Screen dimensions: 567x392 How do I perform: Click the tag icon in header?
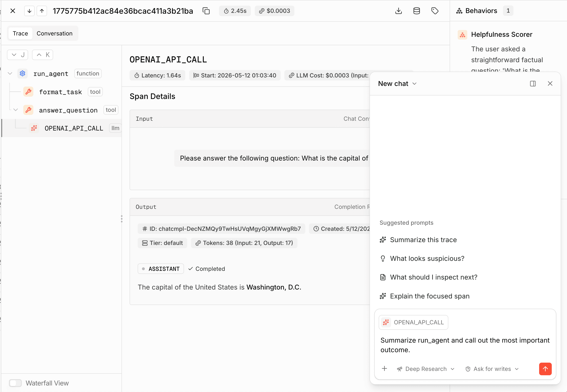point(435,11)
